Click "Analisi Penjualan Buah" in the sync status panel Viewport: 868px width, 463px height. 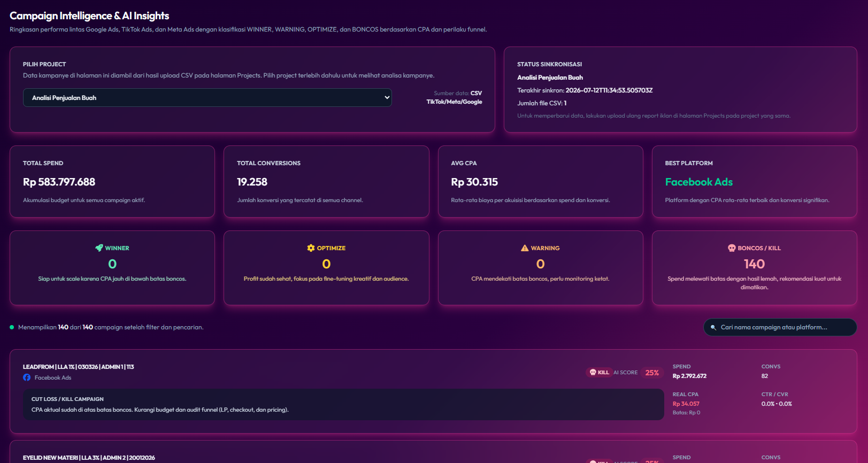coord(550,78)
